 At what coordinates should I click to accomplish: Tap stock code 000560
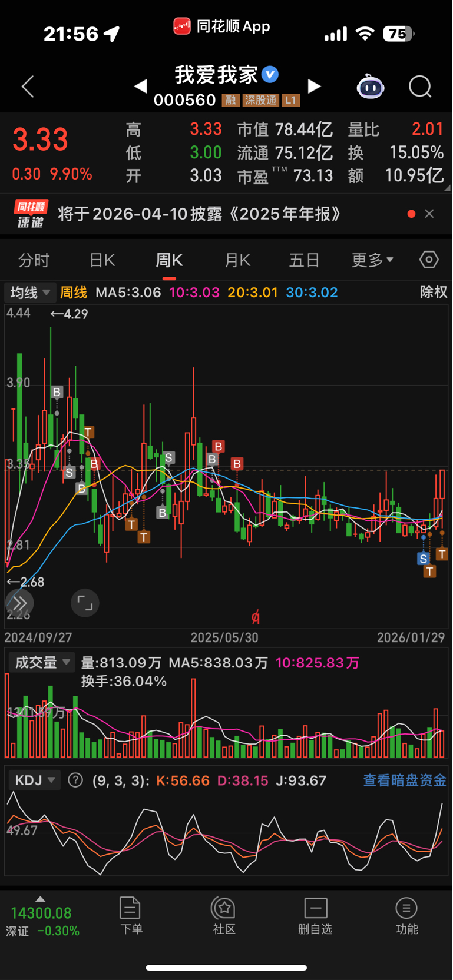(185, 100)
